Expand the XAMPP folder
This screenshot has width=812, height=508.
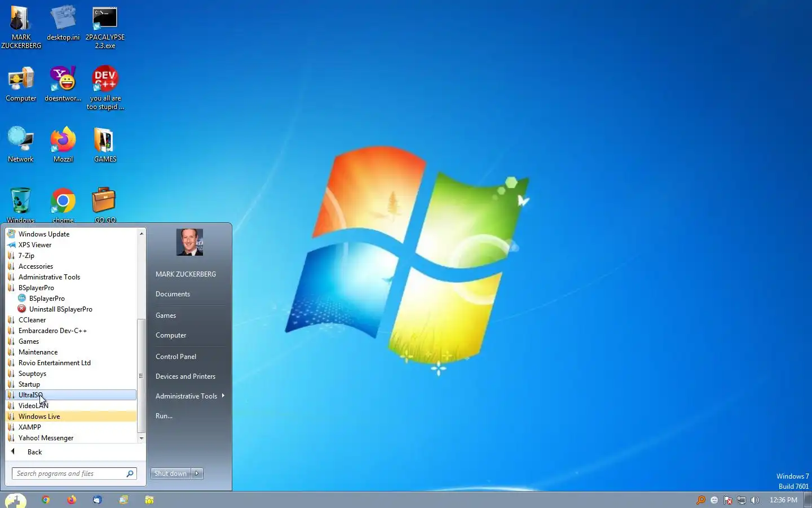pyautogui.click(x=71, y=427)
